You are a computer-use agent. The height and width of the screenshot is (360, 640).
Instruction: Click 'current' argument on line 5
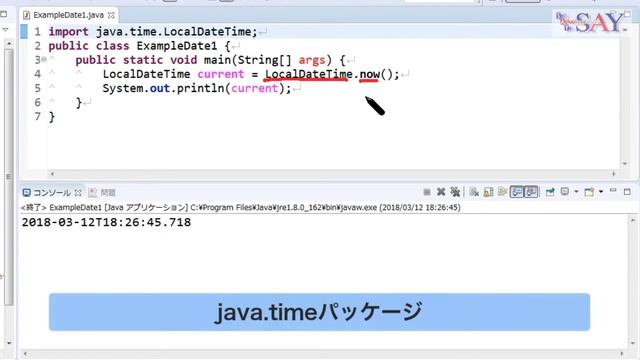tap(255, 89)
